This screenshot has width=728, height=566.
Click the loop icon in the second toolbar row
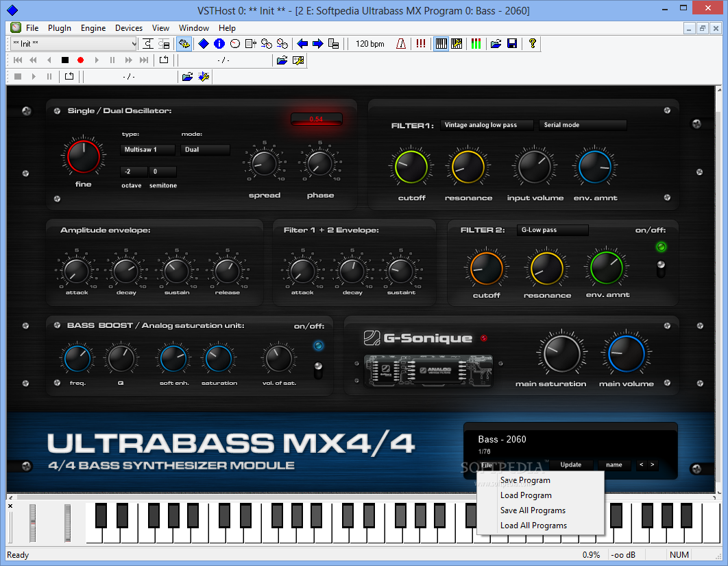tap(164, 60)
